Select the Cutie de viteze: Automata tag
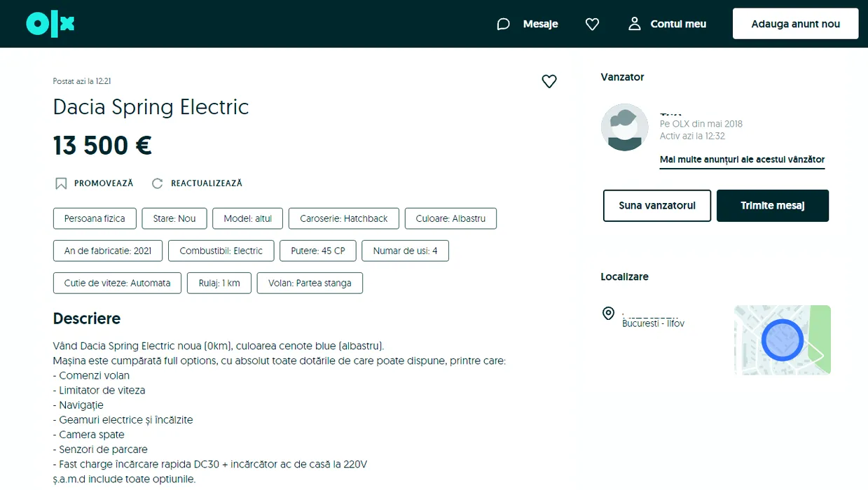This screenshot has height=490, width=868. coord(117,283)
